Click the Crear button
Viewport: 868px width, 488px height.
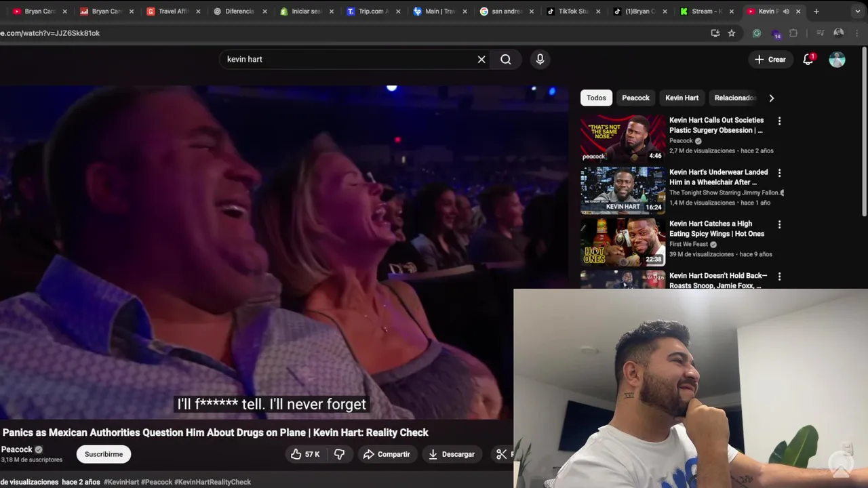coord(770,60)
